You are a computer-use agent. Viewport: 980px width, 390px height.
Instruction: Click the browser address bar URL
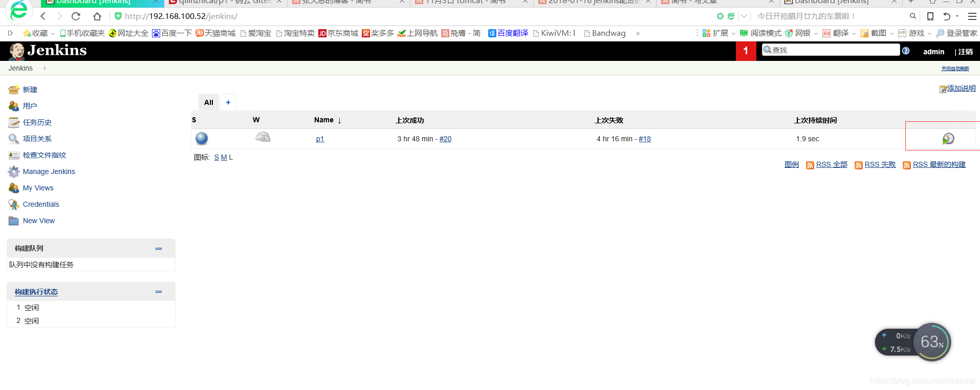click(x=181, y=16)
